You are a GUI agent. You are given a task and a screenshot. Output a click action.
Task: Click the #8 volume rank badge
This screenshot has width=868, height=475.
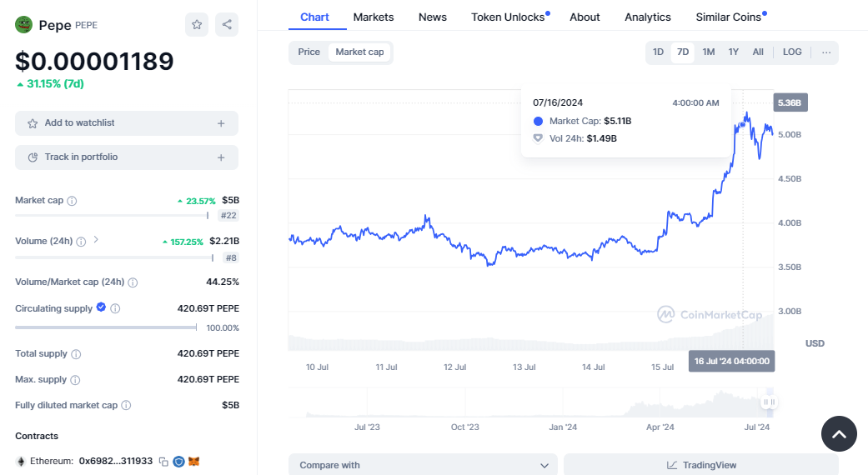click(x=231, y=257)
